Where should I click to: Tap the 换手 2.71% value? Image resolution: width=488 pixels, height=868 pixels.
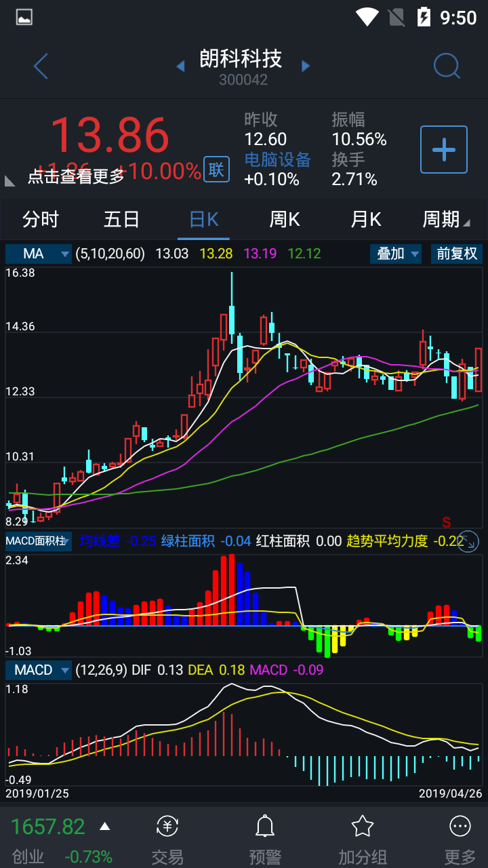pyautogui.click(x=354, y=179)
